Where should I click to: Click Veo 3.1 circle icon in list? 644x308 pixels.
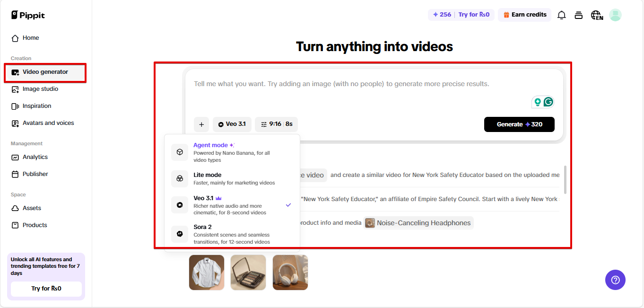click(180, 205)
